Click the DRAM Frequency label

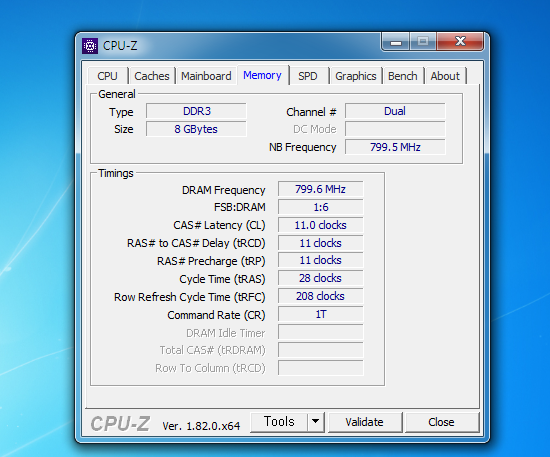(224, 190)
